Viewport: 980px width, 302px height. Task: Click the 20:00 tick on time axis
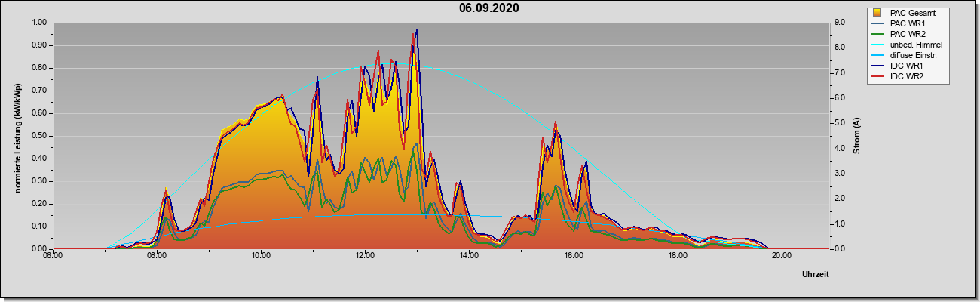(781, 256)
